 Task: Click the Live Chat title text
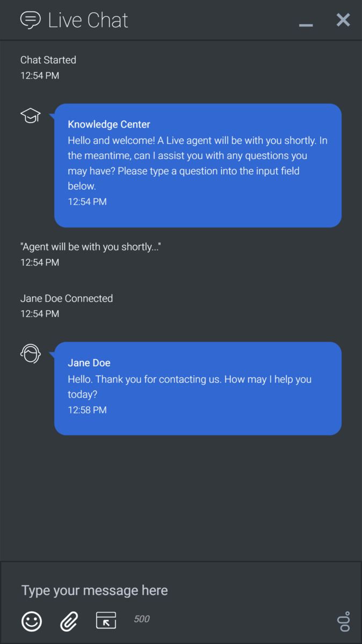click(88, 20)
